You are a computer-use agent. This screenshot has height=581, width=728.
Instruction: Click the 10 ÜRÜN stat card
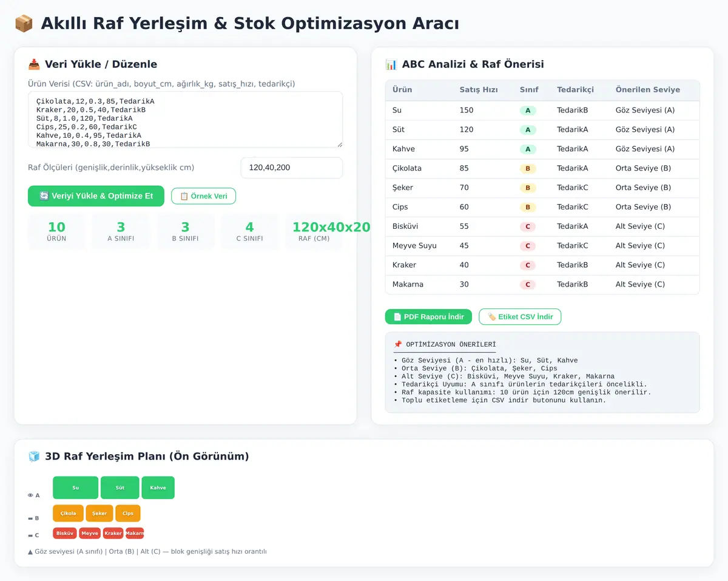coord(56,231)
